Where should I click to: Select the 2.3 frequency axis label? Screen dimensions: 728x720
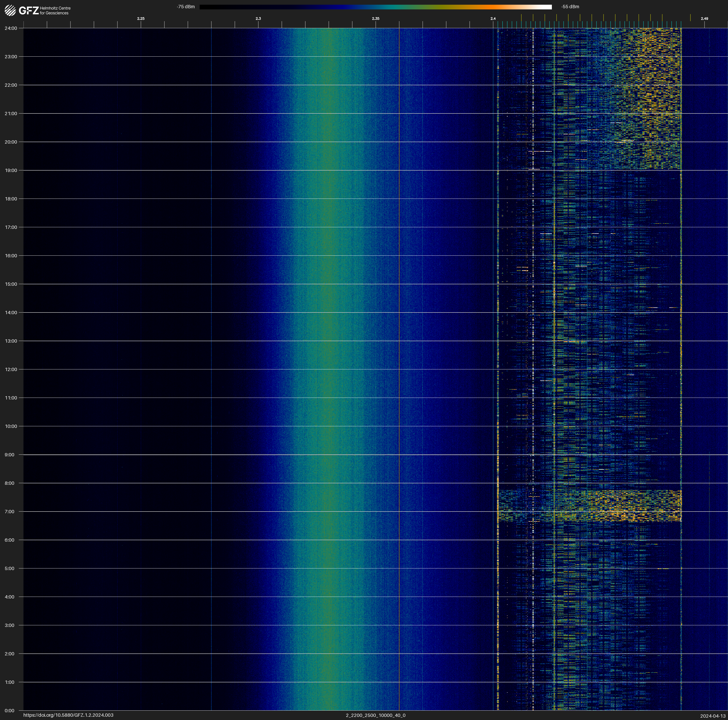coord(258,19)
